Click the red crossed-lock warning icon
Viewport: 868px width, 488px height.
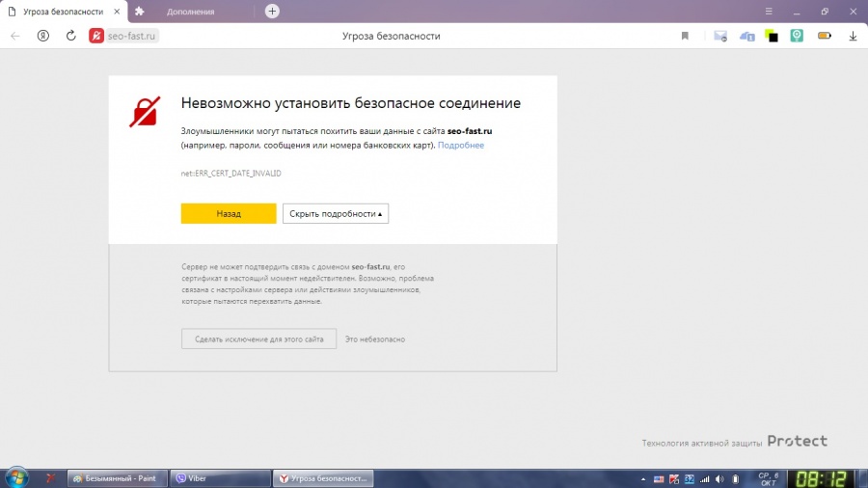pos(145,112)
